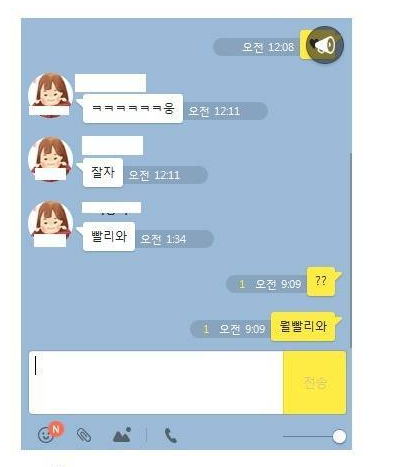Attach a file with the paperclip icon
The image size is (407, 467).
(x=84, y=435)
